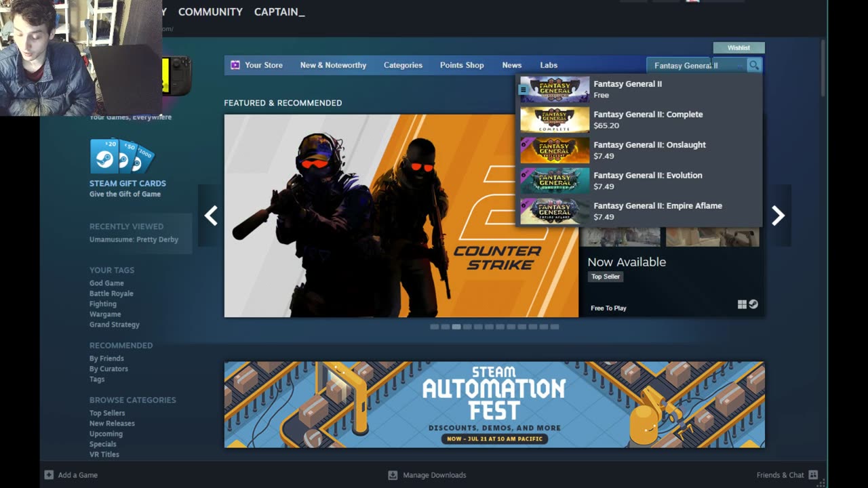This screenshot has height=488, width=868.
Task: Click the Manage Downloads label
Action: [435, 475]
